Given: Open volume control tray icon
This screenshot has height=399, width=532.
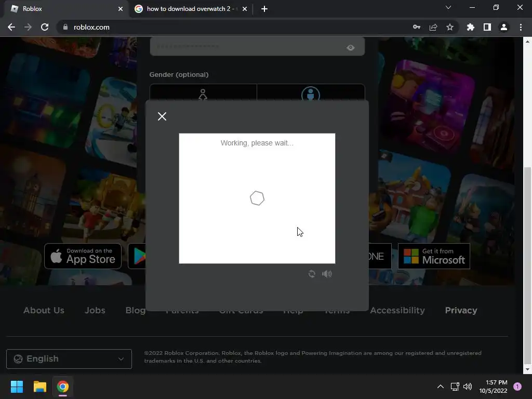Looking at the screenshot, I should point(468,387).
